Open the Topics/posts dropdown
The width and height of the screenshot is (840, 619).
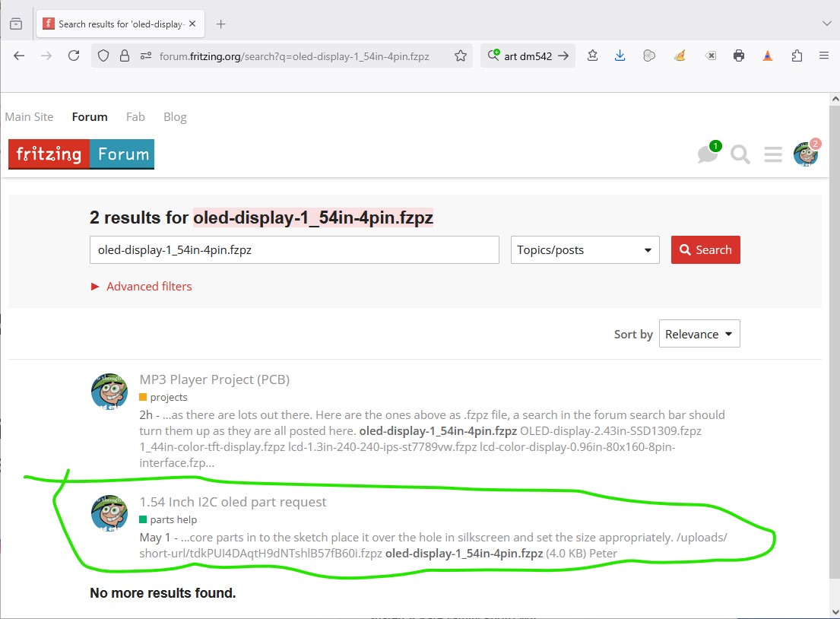click(x=585, y=249)
